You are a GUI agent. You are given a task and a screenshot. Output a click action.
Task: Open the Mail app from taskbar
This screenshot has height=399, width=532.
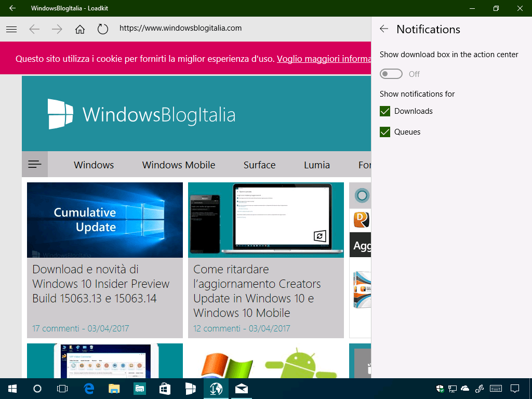tap(241, 389)
